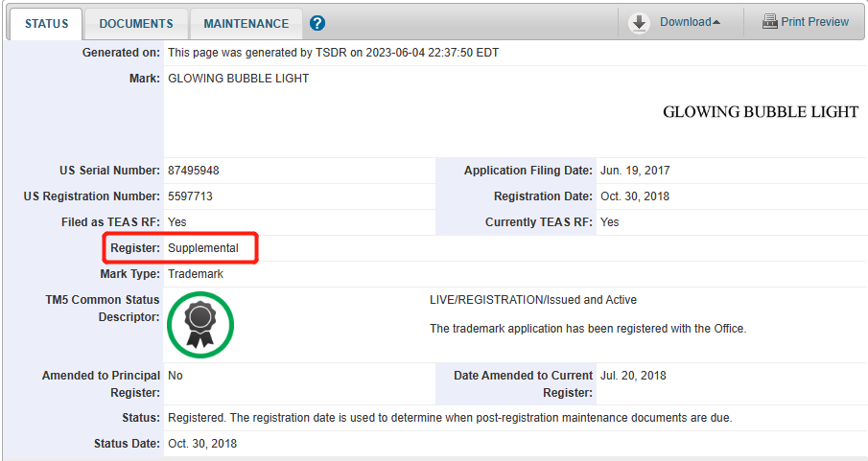Image resolution: width=868 pixels, height=461 pixels.
Task: Click the Currently TEAS RF value Yes
Action: coord(609,222)
